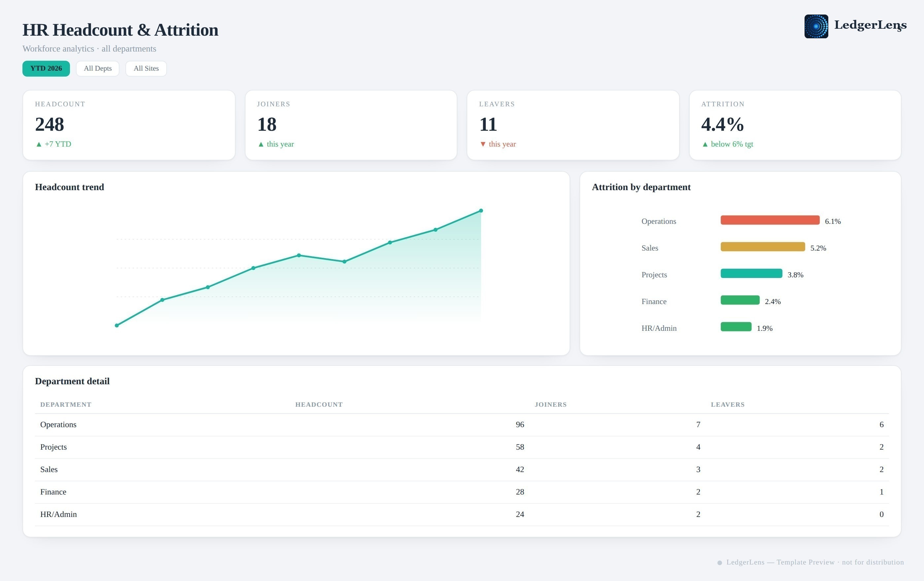Sort by DEPARTMENT column header
The width and height of the screenshot is (924, 581).
tap(66, 404)
